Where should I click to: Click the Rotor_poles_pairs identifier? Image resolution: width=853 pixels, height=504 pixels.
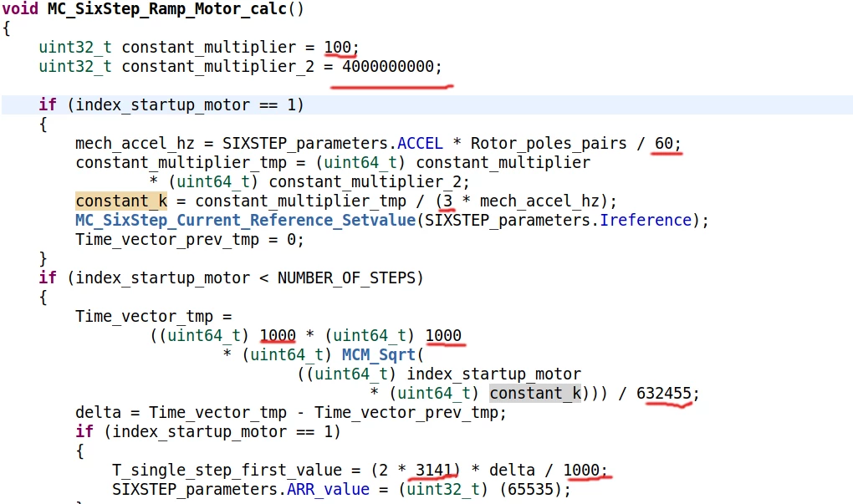point(549,144)
